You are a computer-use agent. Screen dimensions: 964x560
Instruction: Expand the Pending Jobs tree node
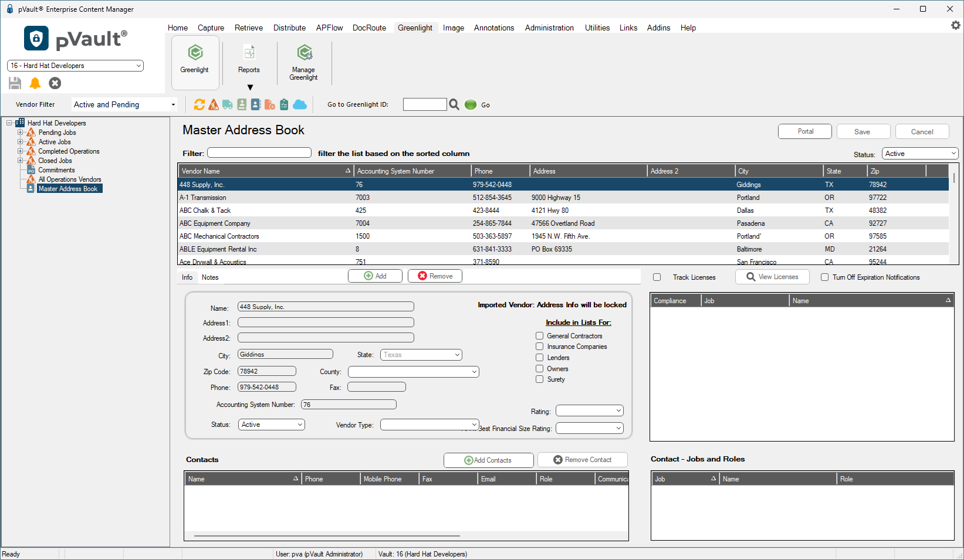[21, 133]
